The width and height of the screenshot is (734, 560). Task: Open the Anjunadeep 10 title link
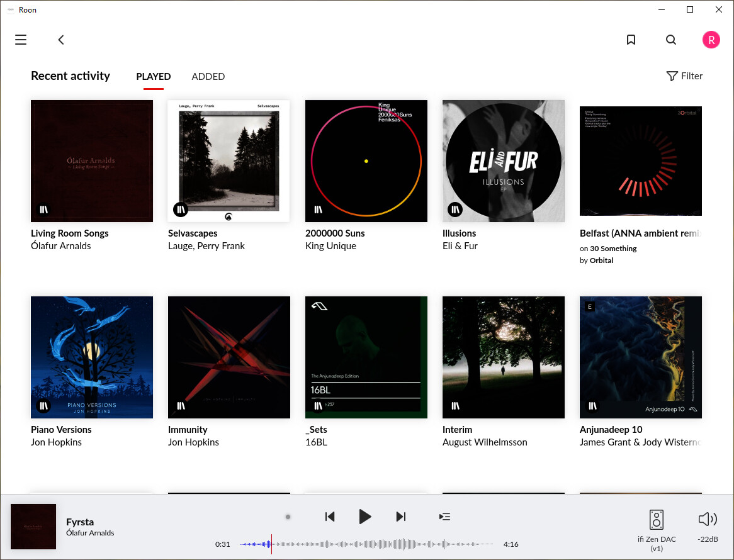click(x=611, y=430)
